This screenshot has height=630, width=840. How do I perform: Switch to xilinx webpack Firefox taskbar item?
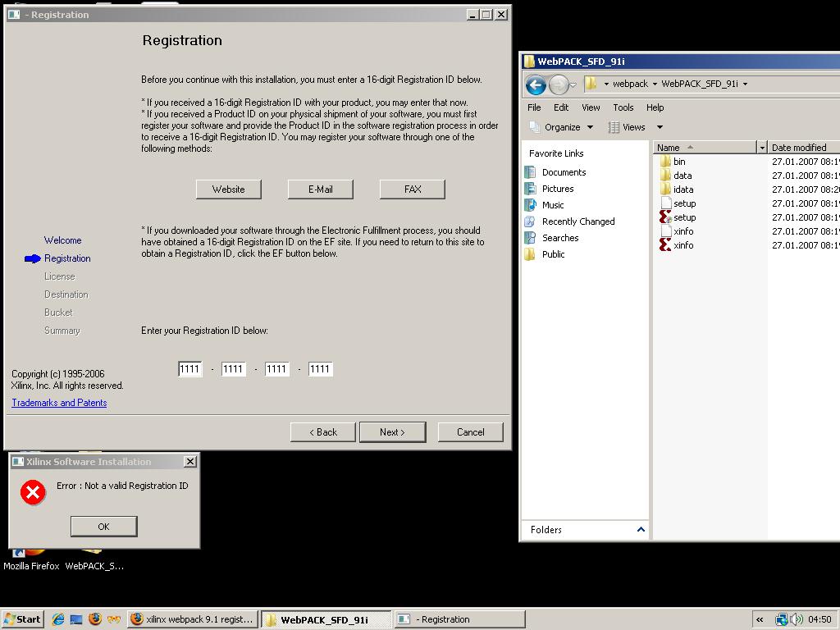(x=193, y=619)
